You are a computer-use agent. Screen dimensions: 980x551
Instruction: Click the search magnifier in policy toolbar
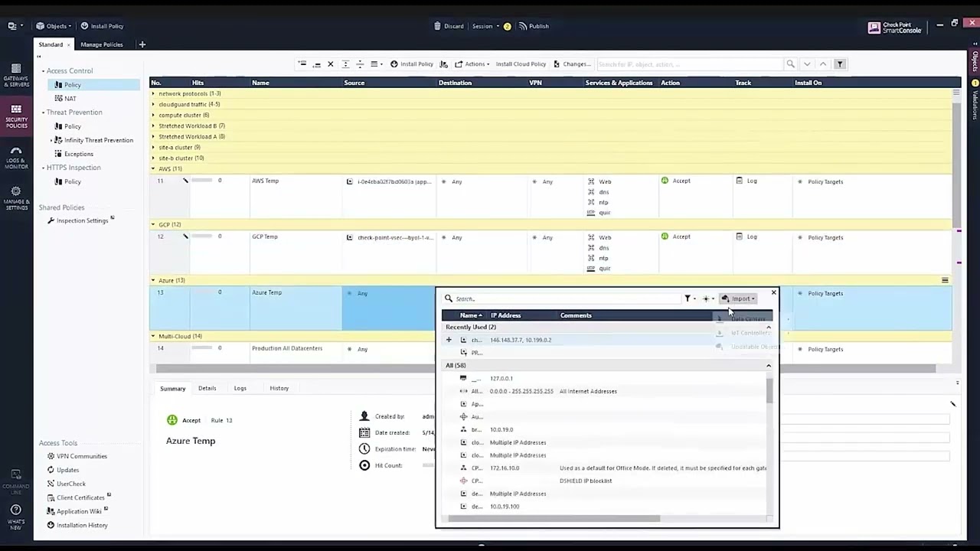pyautogui.click(x=791, y=64)
